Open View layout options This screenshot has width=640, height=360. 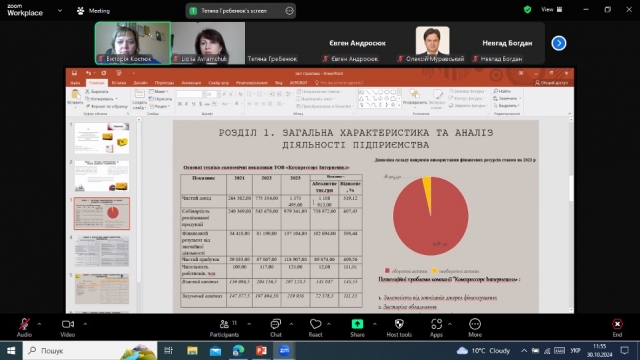click(551, 9)
